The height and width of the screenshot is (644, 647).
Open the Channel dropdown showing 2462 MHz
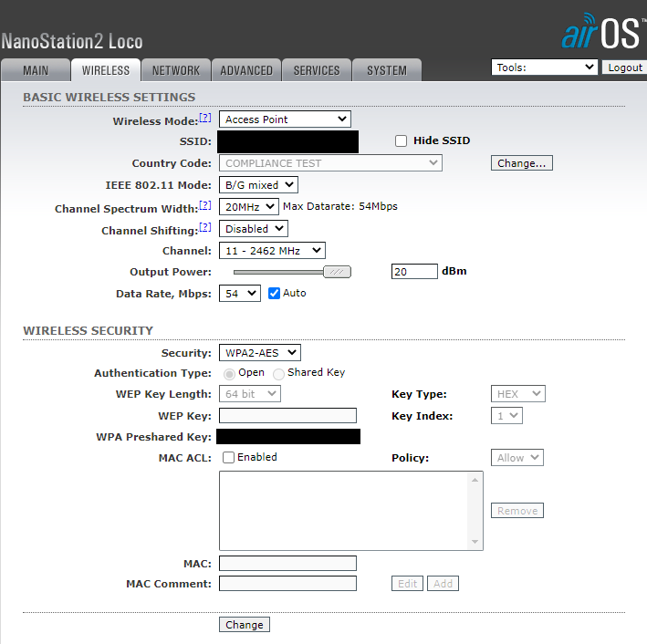click(272, 251)
